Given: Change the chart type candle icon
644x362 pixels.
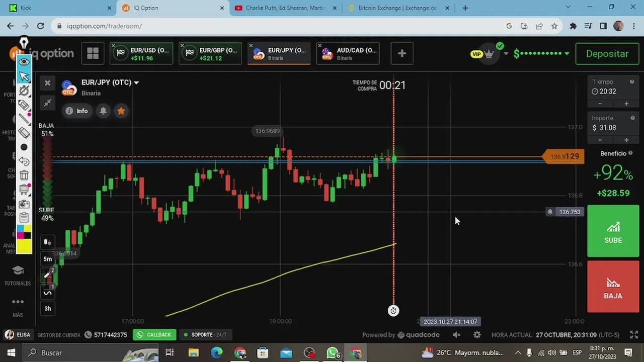Looking at the screenshot, I should click(x=47, y=242).
